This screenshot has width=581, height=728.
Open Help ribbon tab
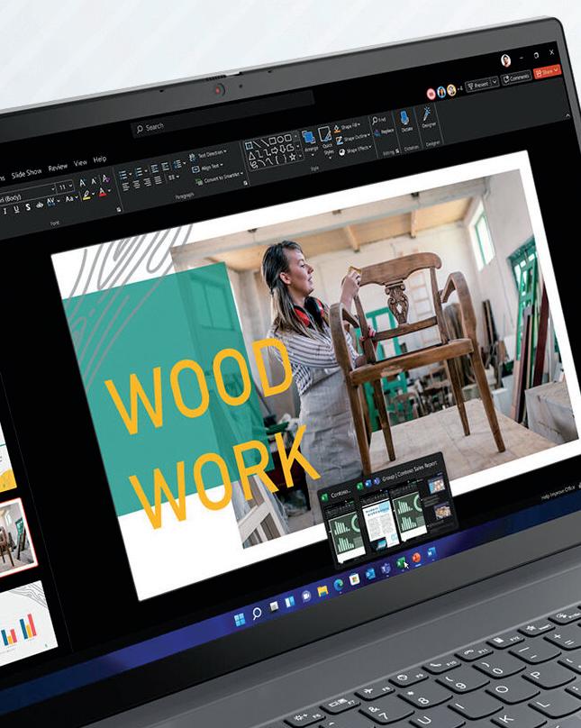[x=100, y=159]
